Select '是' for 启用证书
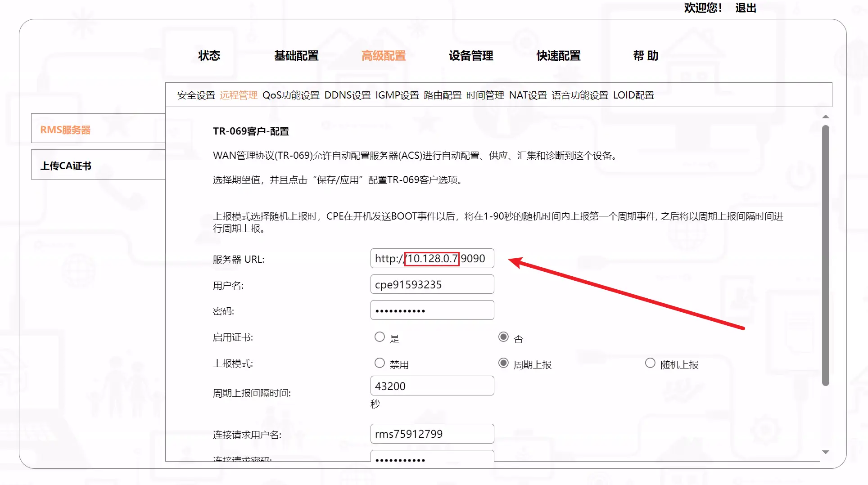The height and width of the screenshot is (485, 868). tap(380, 337)
